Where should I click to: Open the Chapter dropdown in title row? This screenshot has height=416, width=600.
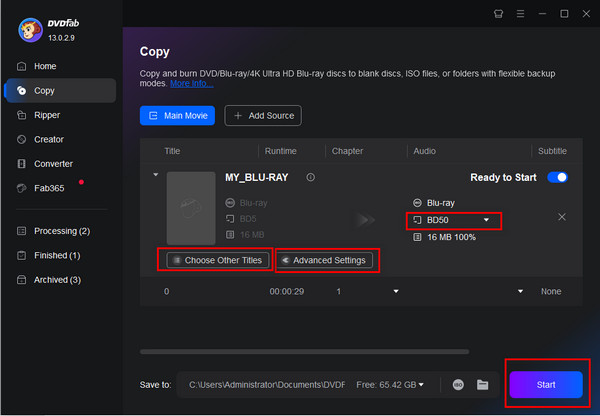point(397,291)
